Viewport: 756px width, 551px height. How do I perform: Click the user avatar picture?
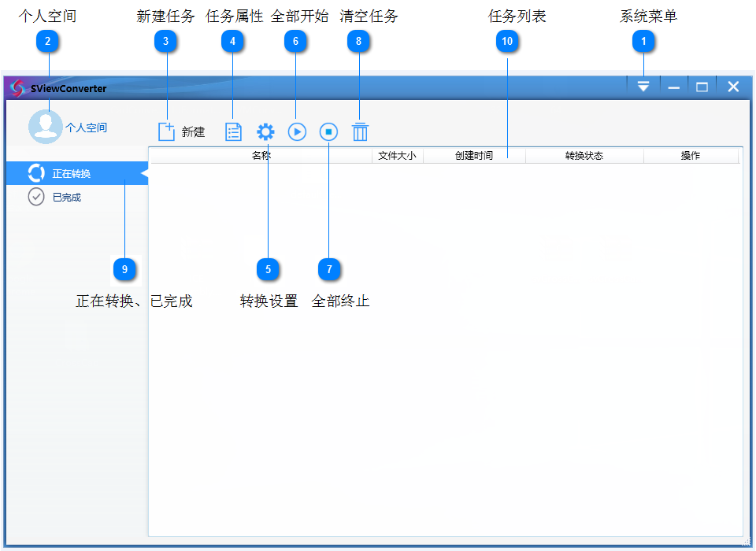45,127
